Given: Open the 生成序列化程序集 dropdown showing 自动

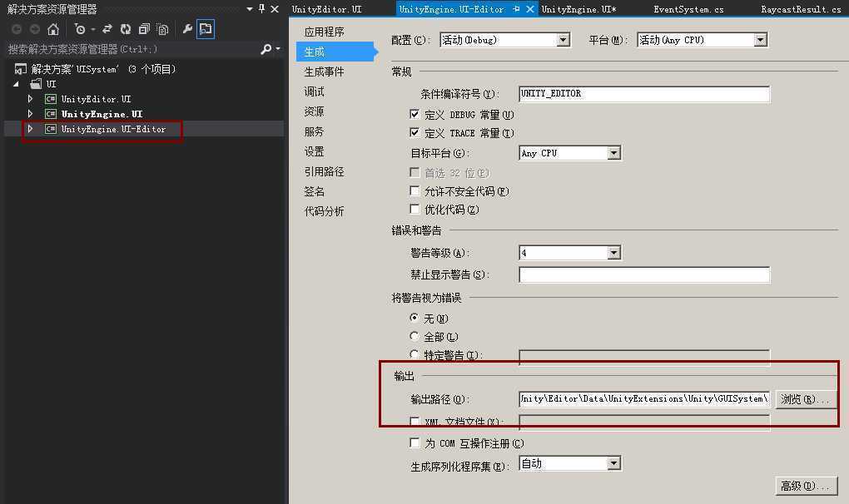Looking at the screenshot, I should [x=569, y=463].
